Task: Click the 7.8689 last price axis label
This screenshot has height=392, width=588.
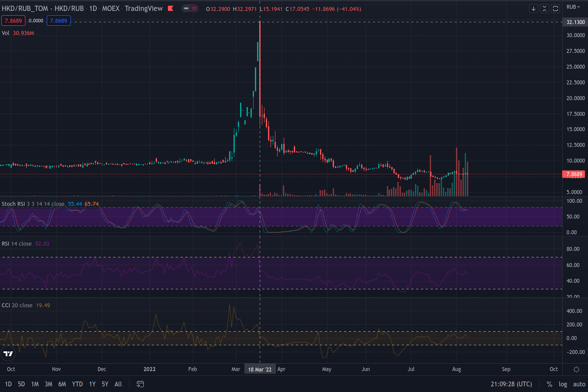Action: click(574, 174)
